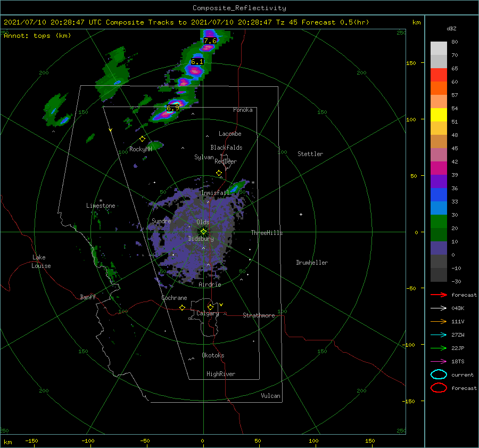Select the cyan 27ZW arrow in legend
Image resolution: width=479 pixels, height=448 pixels.
pyautogui.click(x=439, y=335)
